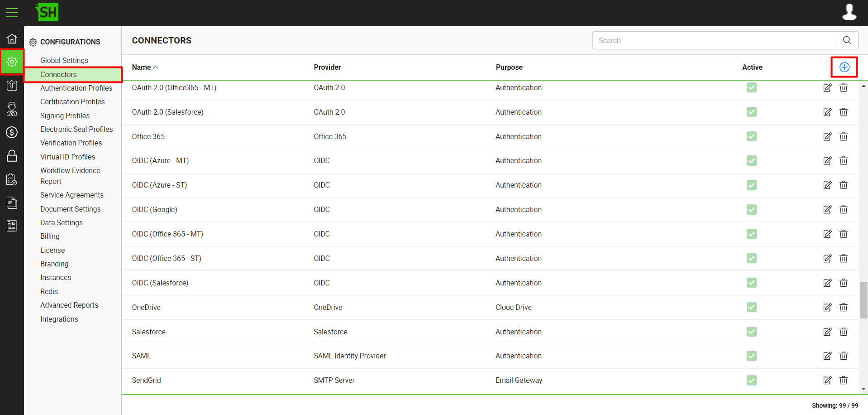Edit the Office 365 connector
The height and width of the screenshot is (415, 868).
827,136
